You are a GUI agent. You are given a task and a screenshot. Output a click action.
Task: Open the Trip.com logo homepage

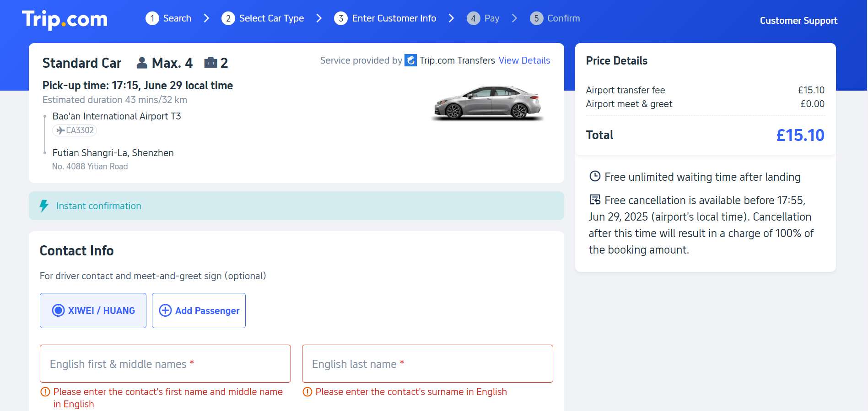tap(65, 20)
